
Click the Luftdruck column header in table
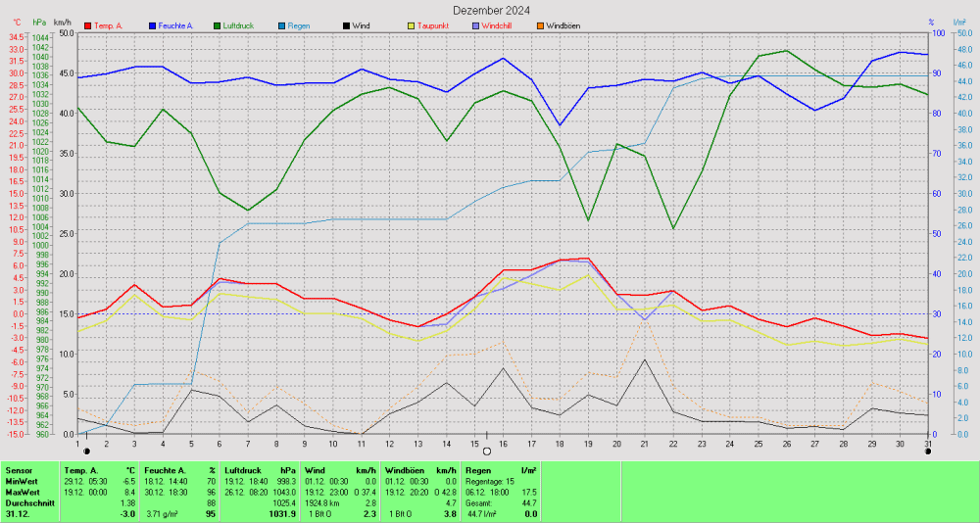coord(243,470)
